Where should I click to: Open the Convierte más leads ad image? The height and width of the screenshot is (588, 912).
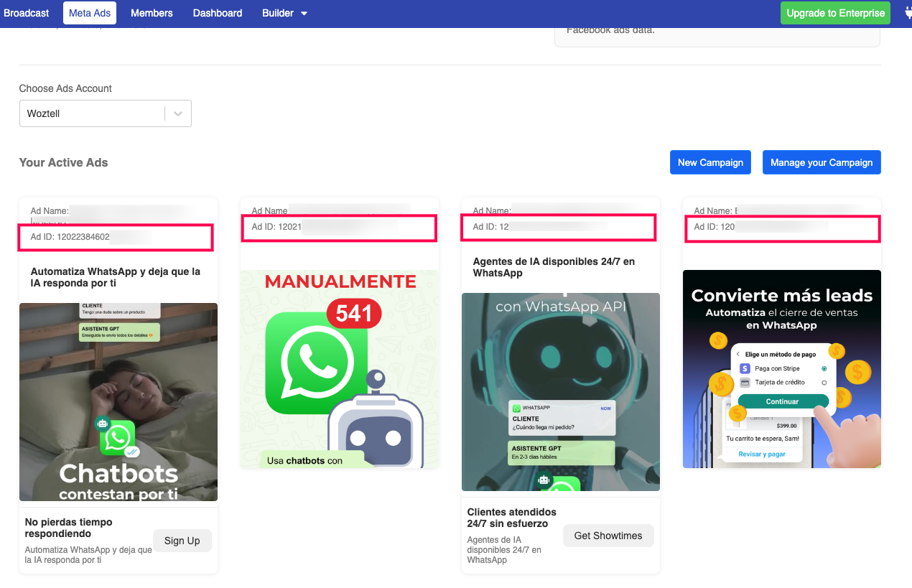coord(782,369)
